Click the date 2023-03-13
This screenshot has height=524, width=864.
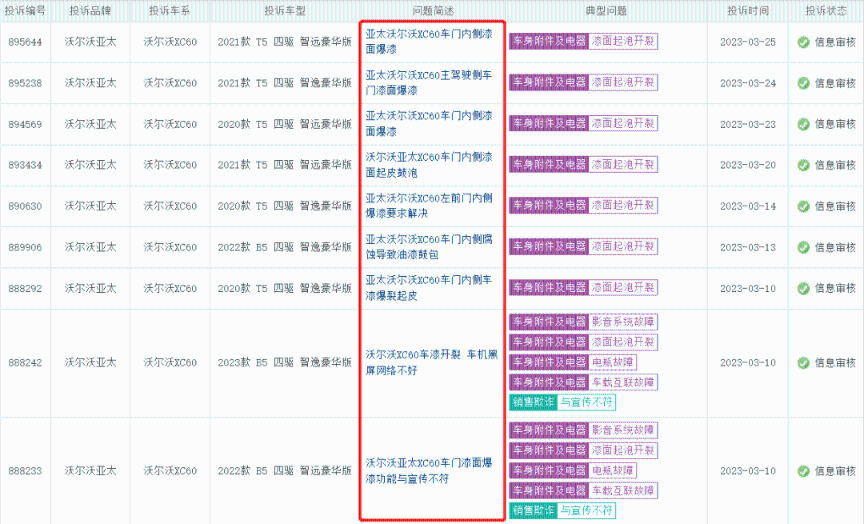(x=748, y=247)
